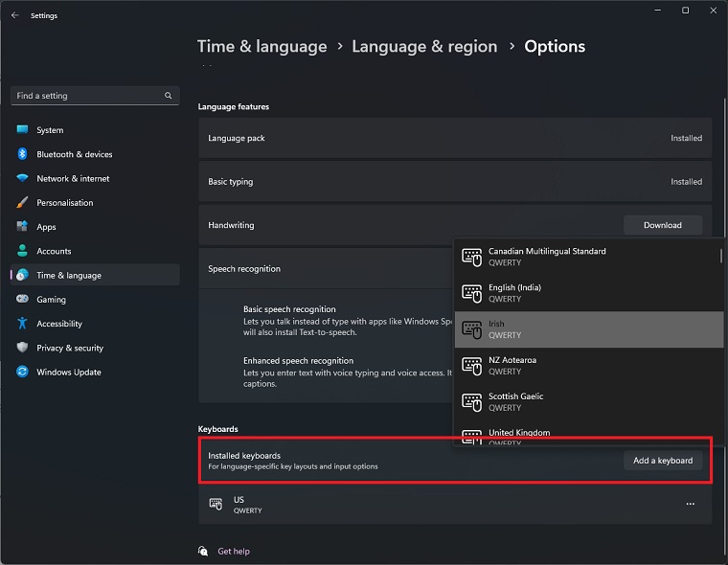Click the search magnifier icon
This screenshot has height=565, width=728.
pyautogui.click(x=168, y=95)
